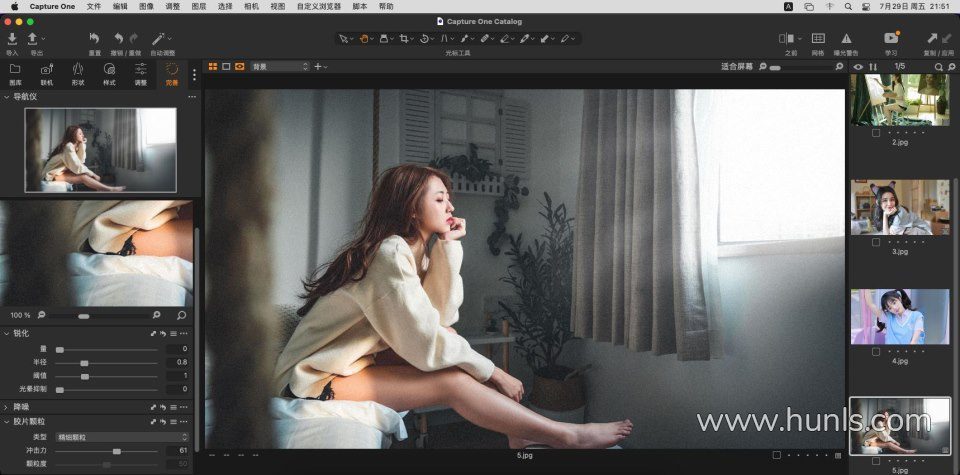The width and height of the screenshot is (960, 475).
Task: Click the expand arrow icon in 降噪 header
Action: [x=153, y=407]
